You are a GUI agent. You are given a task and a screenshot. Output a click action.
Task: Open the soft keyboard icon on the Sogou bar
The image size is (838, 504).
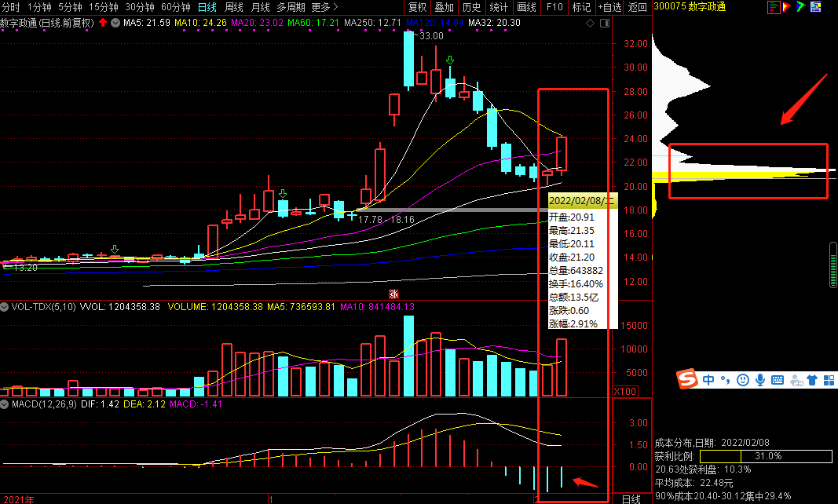click(778, 380)
